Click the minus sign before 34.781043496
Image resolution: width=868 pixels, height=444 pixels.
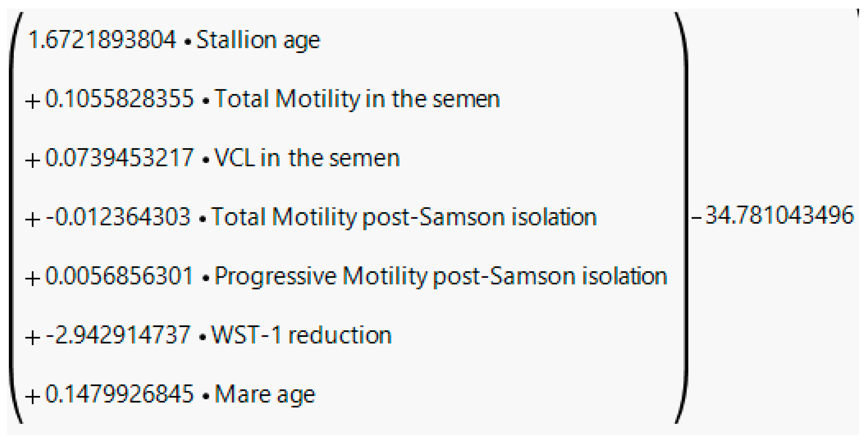(696, 217)
